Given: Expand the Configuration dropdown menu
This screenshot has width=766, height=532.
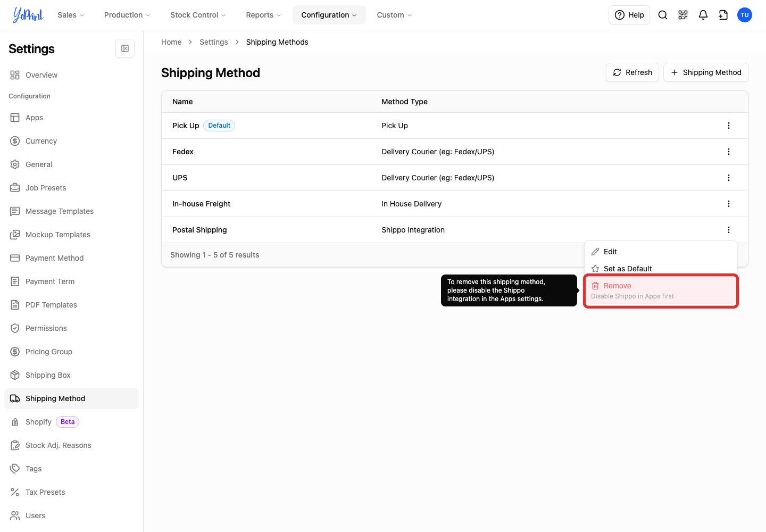Looking at the screenshot, I should [x=329, y=15].
